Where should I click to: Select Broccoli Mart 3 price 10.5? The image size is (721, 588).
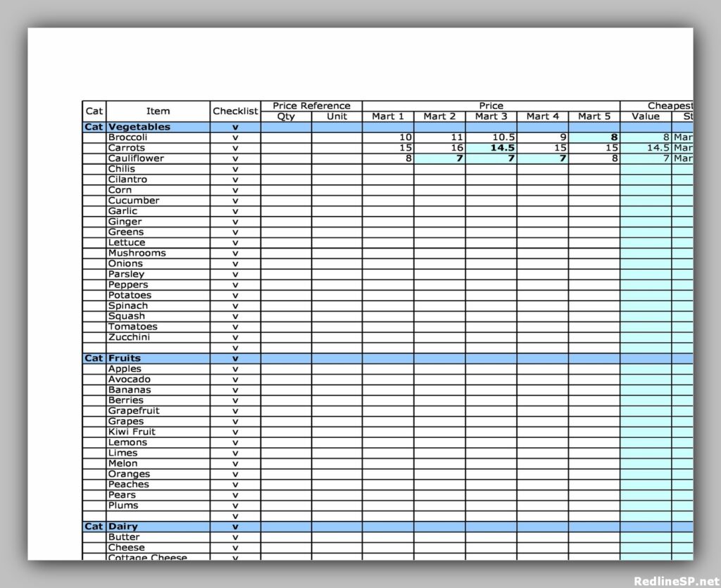click(491, 137)
